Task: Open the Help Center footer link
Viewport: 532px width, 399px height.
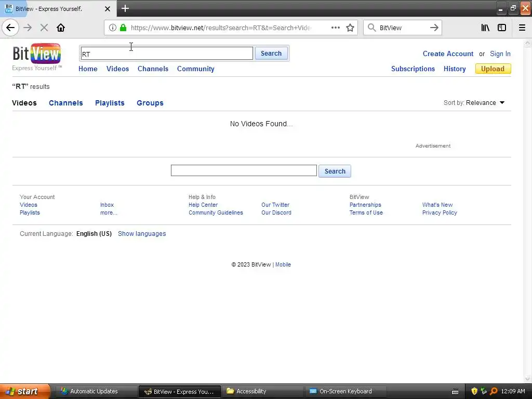Action: point(203,205)
